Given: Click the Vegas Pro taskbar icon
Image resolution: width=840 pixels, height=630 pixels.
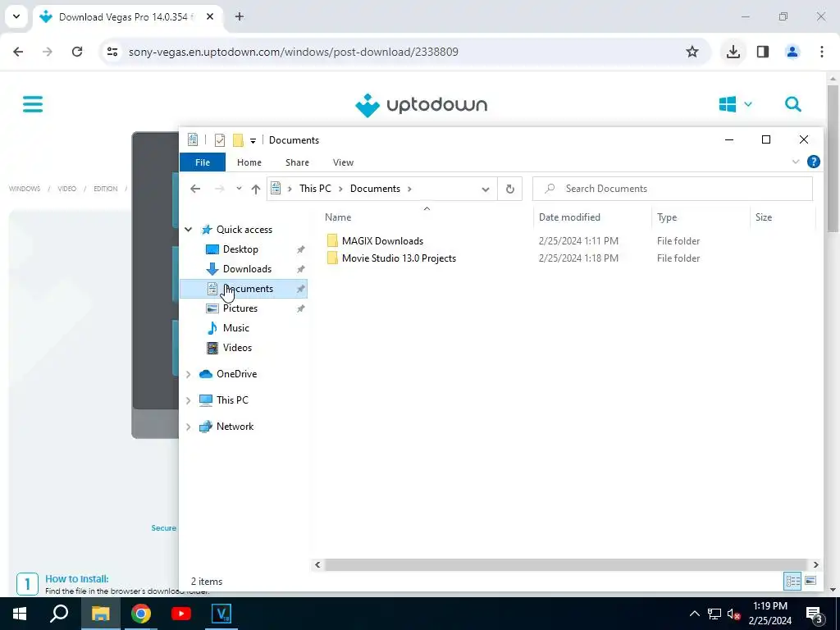Looking at the screenshot, I should click(221, 614).
